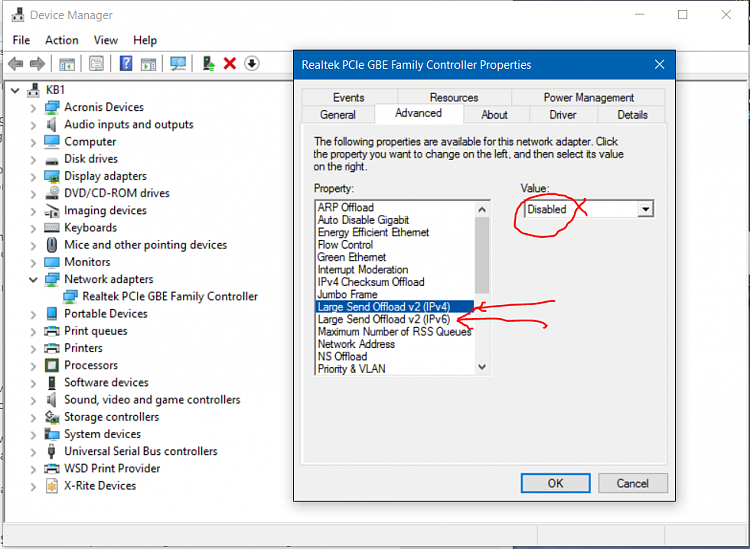
Task: Click the Device Manager title bar icon
Action: pos(18,15)
